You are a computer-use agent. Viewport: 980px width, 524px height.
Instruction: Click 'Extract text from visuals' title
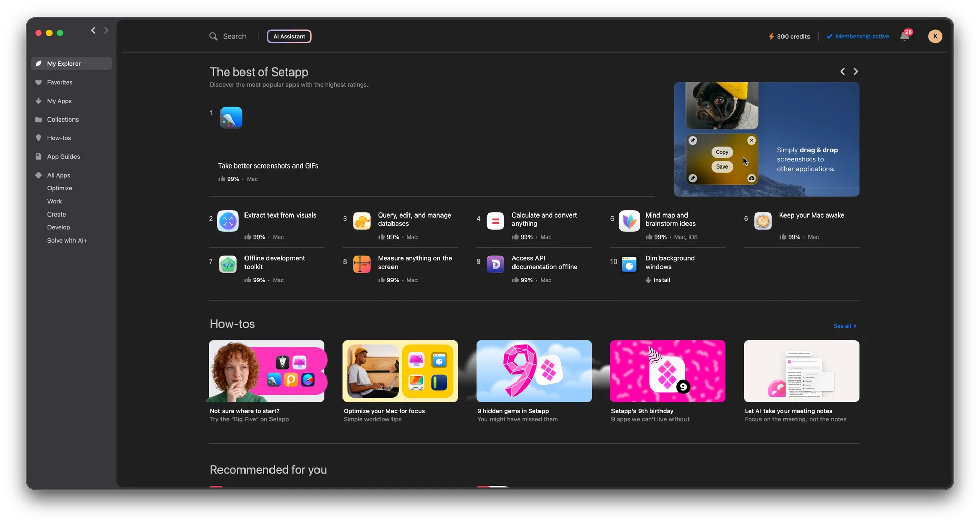pyautogui.click(x=280, y=216)
